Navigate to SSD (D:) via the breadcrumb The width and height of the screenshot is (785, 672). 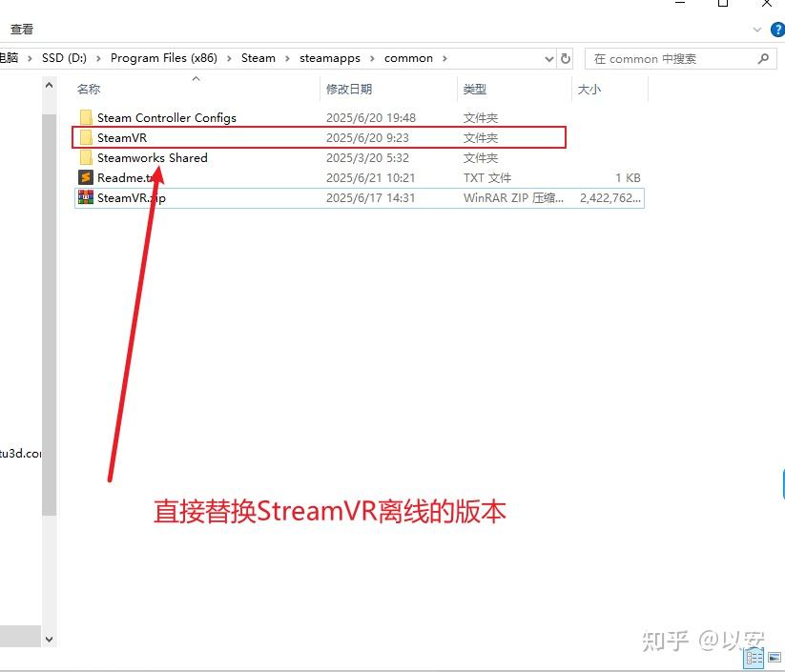(65, 57)
